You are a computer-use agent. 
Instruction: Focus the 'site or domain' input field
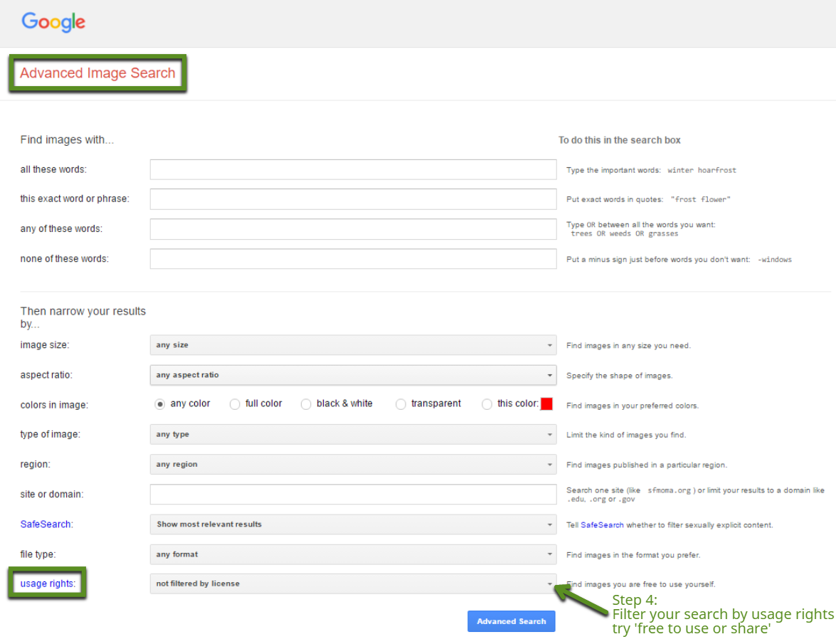(x=353, y=494)
